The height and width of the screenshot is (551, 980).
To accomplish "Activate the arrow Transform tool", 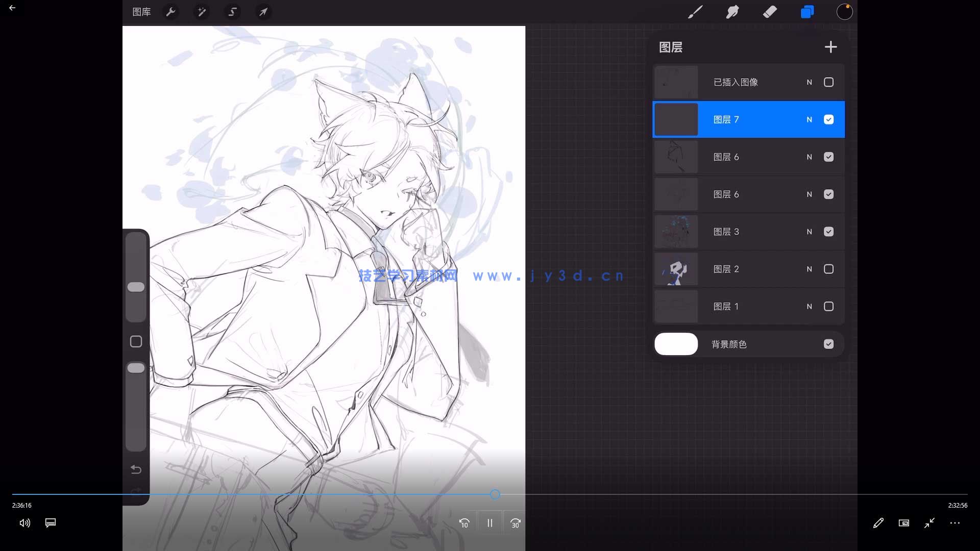I will tap(263, 12).
